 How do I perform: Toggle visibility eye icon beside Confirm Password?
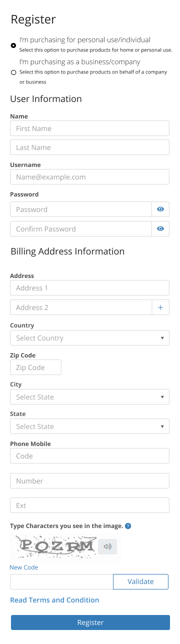click(160, 229)
